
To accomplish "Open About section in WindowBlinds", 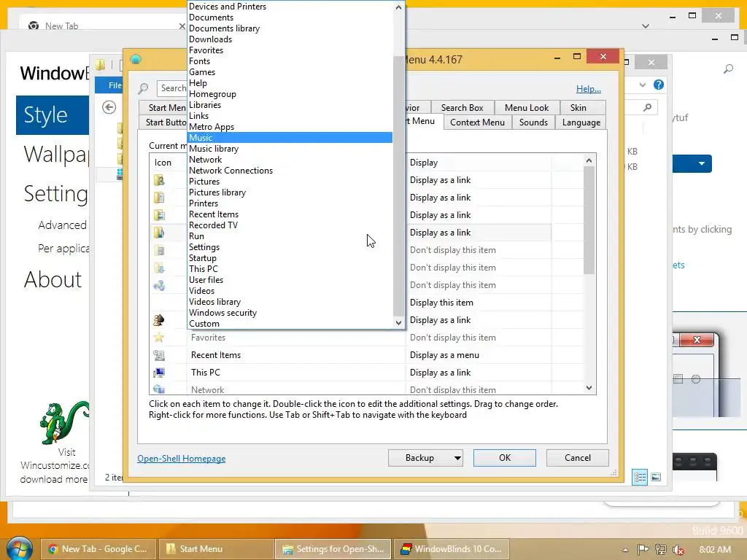I will coord(53,279).
